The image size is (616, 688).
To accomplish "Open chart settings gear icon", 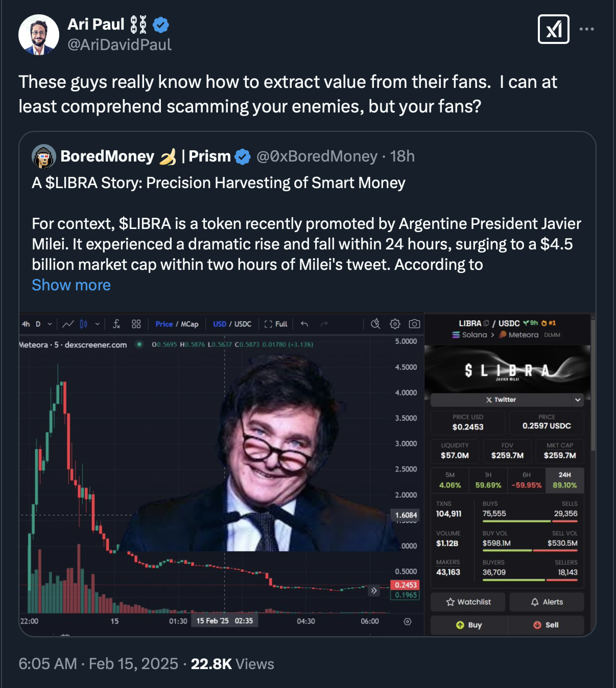I will [395, 324].
